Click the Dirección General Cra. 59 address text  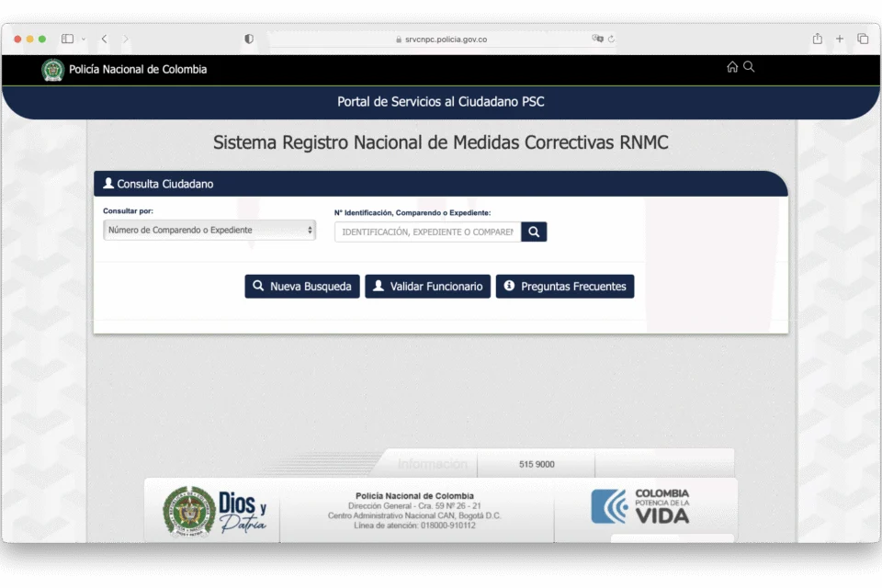414,506
